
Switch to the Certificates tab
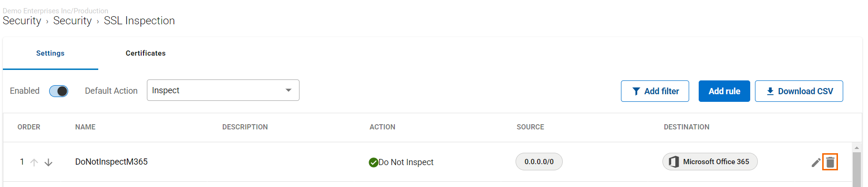[145, 53]
